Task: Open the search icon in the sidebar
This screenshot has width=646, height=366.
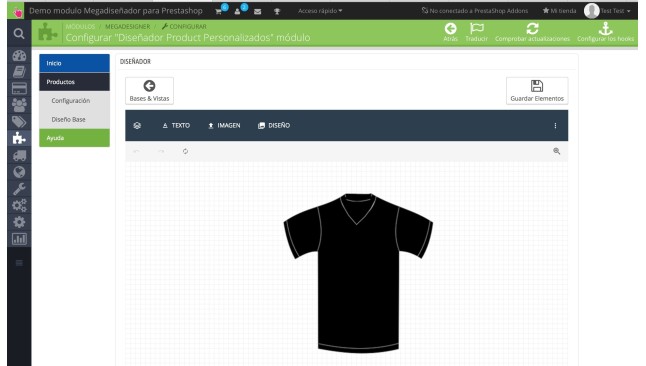Action: (x=19, y=33)
